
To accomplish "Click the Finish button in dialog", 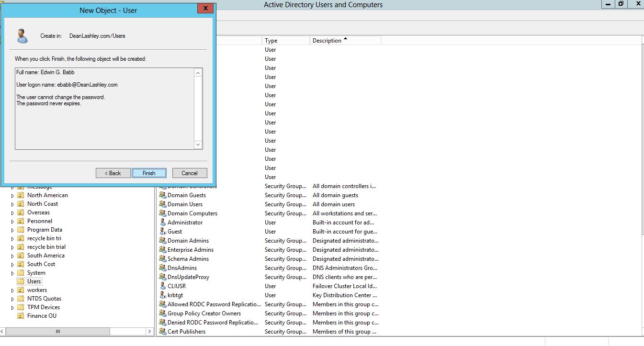I will [x=149, y=173].
